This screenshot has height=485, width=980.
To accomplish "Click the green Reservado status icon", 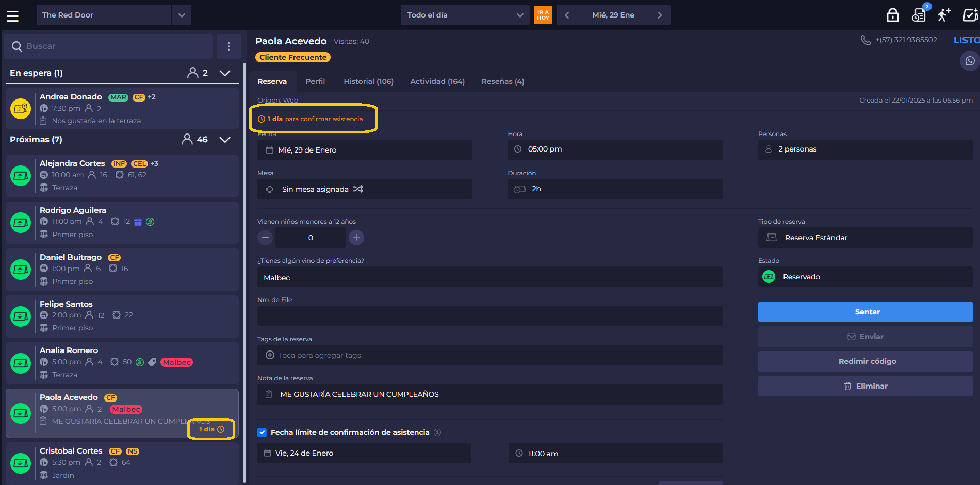I will point(769,277).
